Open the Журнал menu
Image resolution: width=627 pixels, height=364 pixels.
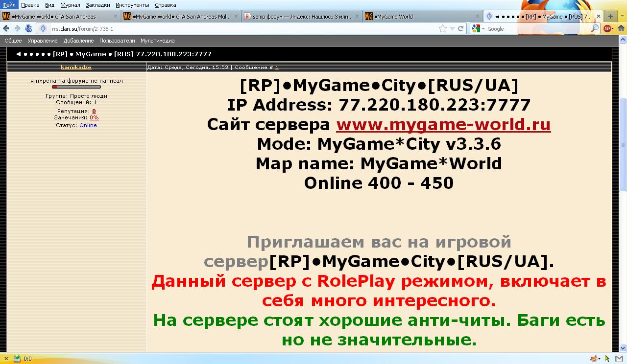click(70, 5)
